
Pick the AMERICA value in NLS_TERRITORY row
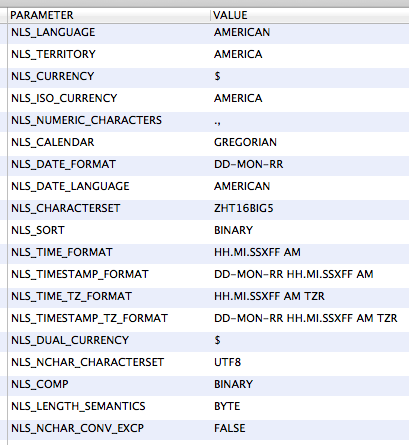pos(310,54)
